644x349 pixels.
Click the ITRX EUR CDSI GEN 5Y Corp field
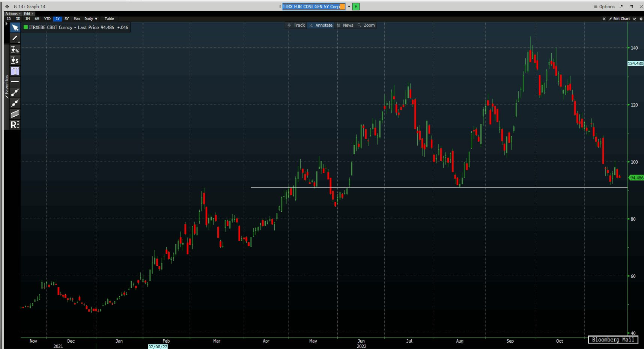pos(313,6)
